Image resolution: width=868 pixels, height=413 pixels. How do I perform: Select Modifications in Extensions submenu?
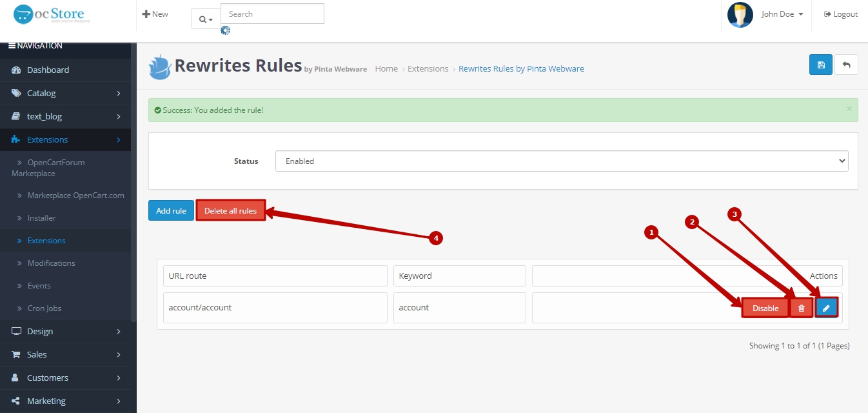tap(51, 263)
